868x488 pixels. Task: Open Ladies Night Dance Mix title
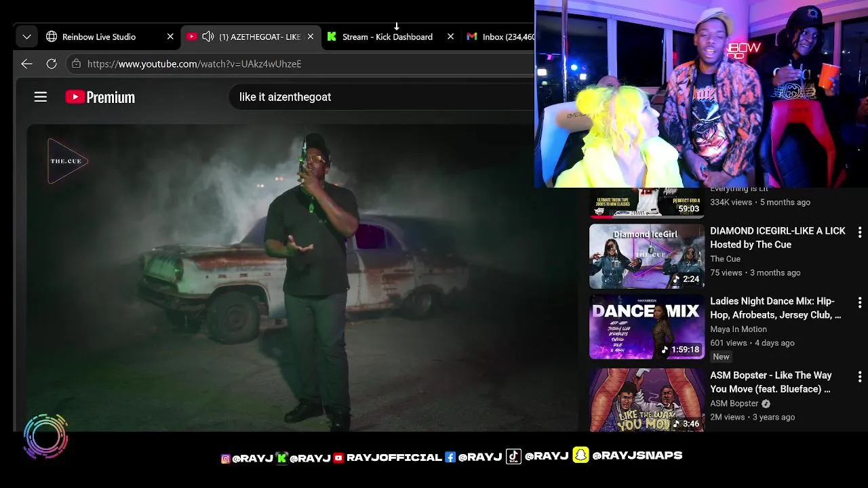click(x=775, y=308)
